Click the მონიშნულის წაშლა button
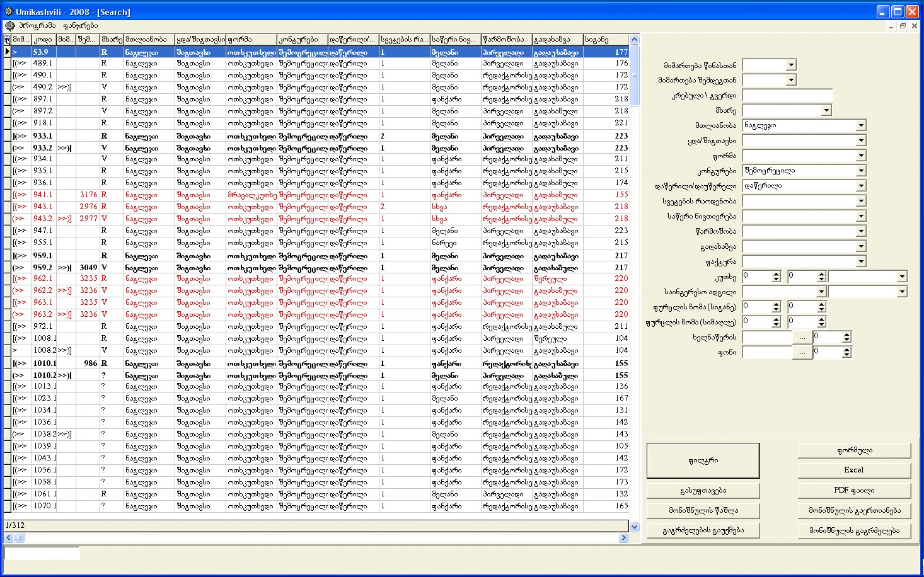 point(703,510)
